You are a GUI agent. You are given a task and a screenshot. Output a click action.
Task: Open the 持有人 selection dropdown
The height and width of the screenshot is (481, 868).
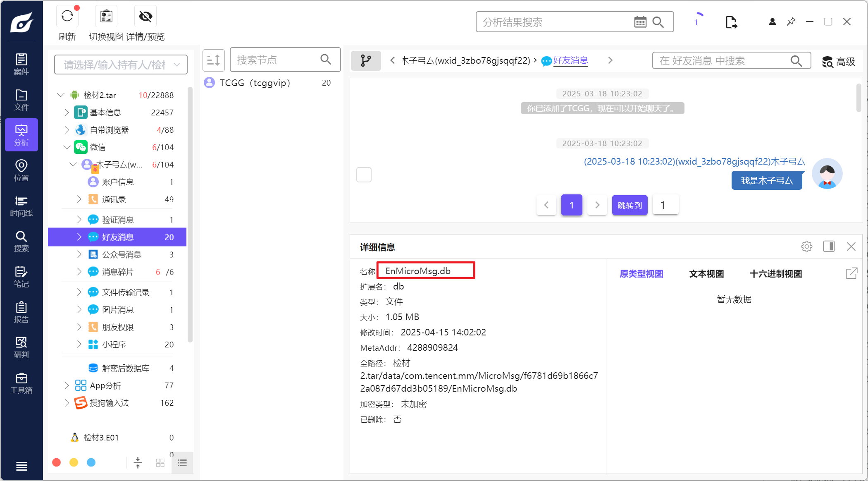[x=121, y=65]
